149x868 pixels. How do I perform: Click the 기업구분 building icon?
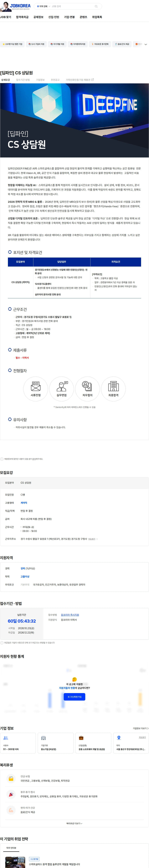pos(43,738)
